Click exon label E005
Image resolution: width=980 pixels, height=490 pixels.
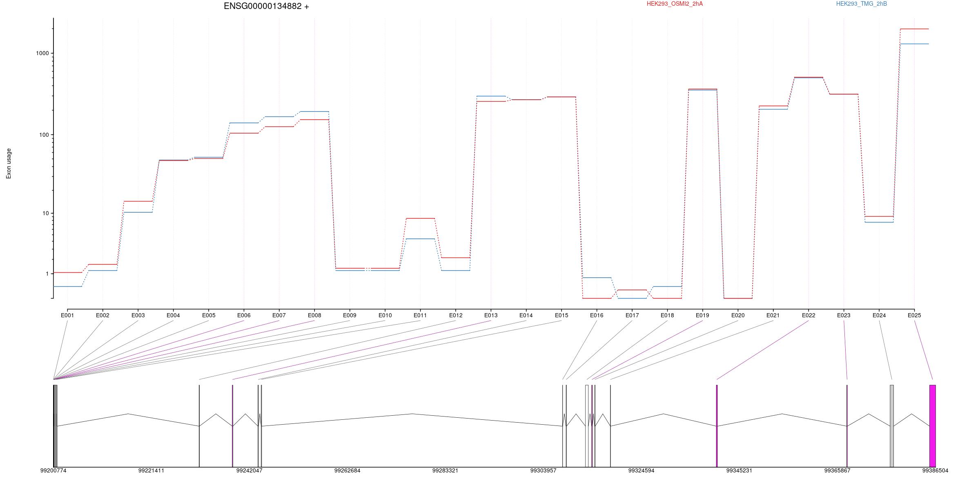point(209,315)
